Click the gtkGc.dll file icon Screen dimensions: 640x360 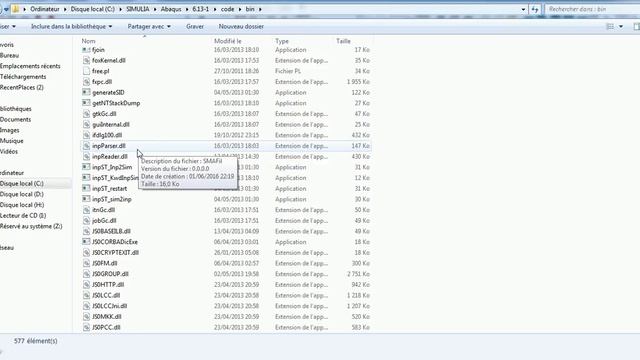(86, 114)
